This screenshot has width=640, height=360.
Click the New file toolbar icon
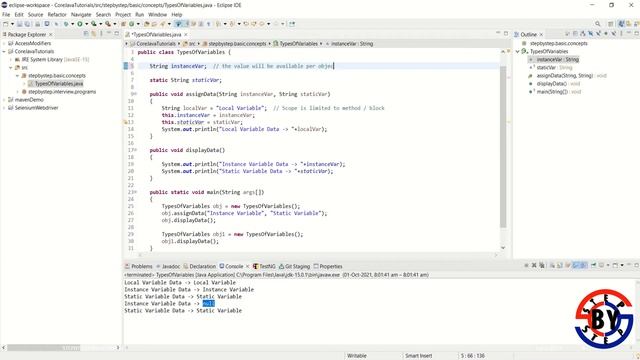pos(6,24)
